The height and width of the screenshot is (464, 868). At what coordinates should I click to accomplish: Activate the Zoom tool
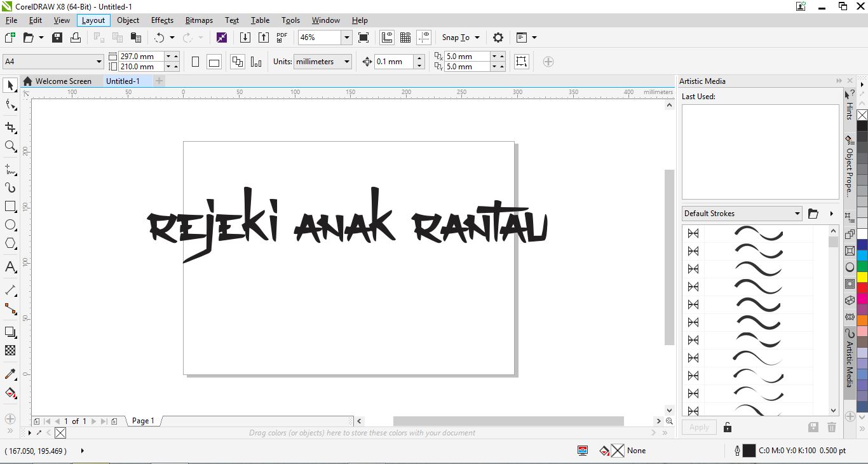pyautogui.click(x=10, y=147)
